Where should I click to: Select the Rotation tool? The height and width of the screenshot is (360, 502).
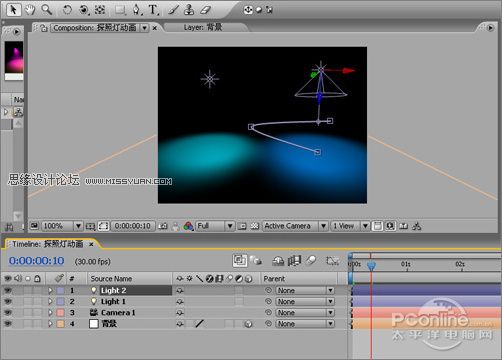tap(67, 10)
